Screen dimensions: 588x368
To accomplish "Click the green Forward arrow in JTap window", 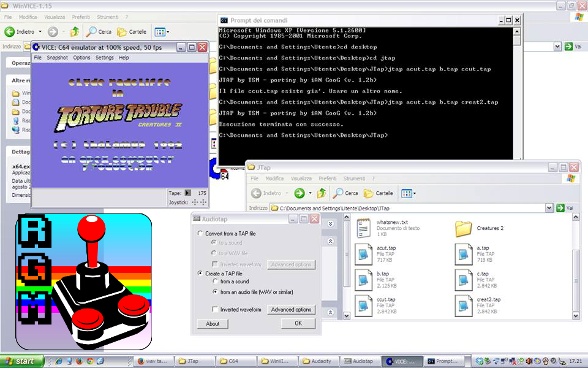I will pos(300,193).
